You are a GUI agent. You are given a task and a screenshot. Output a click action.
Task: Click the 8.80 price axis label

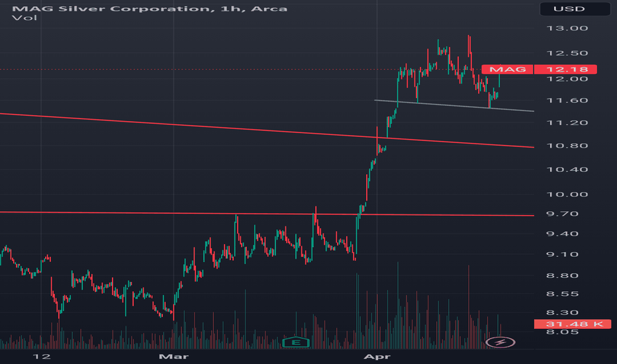562,275
